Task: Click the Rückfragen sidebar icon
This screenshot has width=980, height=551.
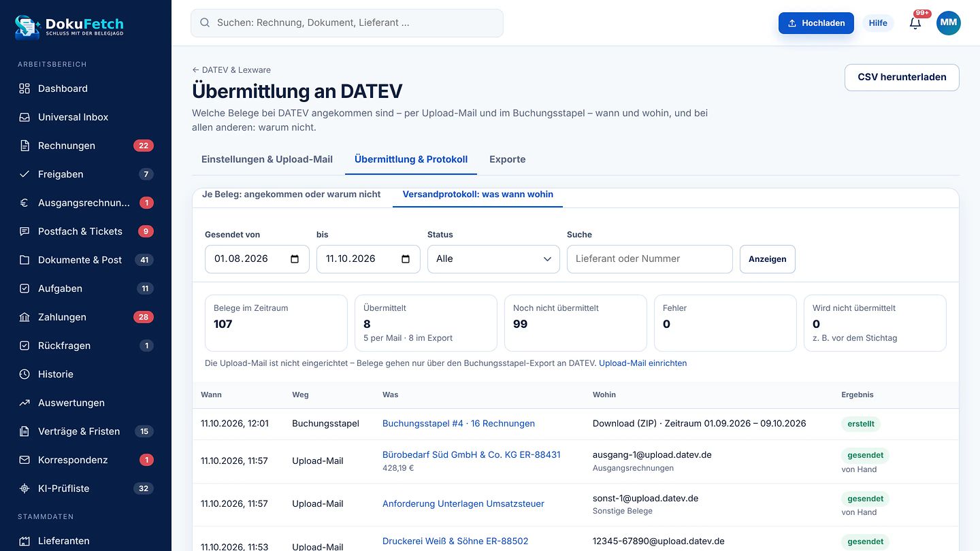Action: [24, 346]
